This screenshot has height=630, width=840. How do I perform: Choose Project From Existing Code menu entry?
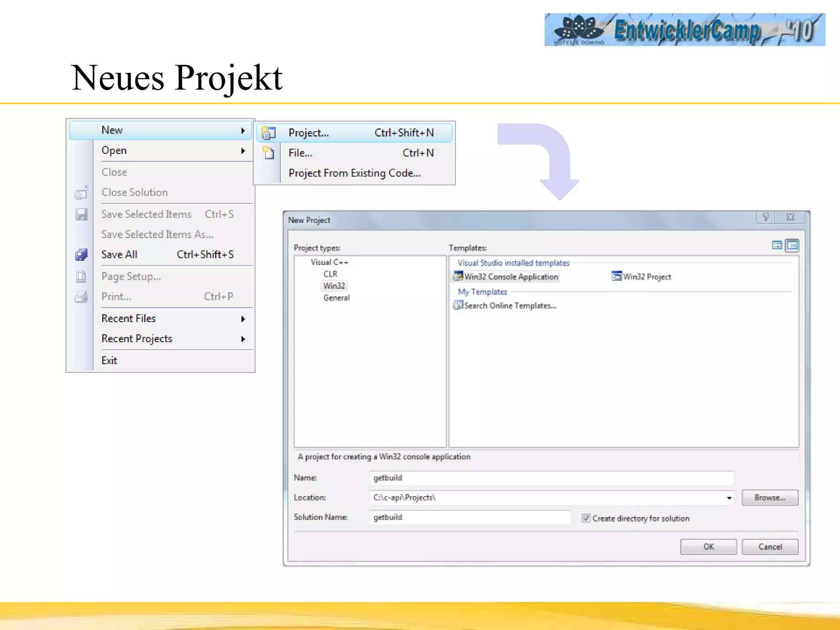click(x=354, y=173)
